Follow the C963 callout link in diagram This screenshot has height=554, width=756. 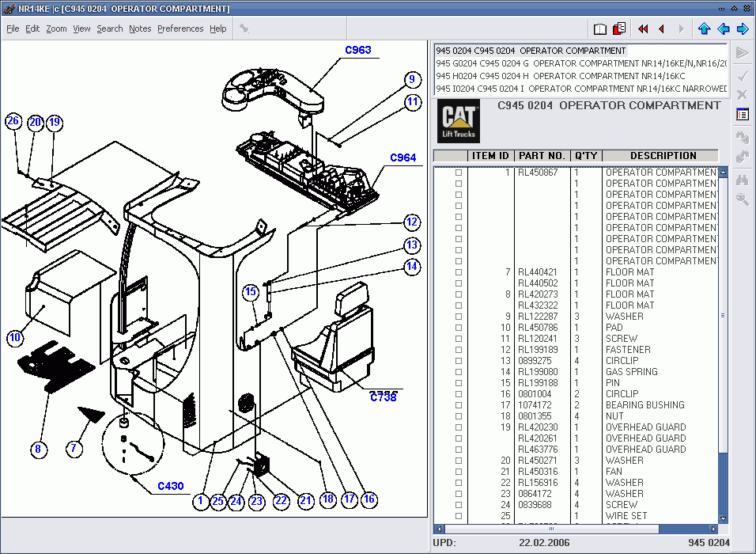(x=357, y=50)
